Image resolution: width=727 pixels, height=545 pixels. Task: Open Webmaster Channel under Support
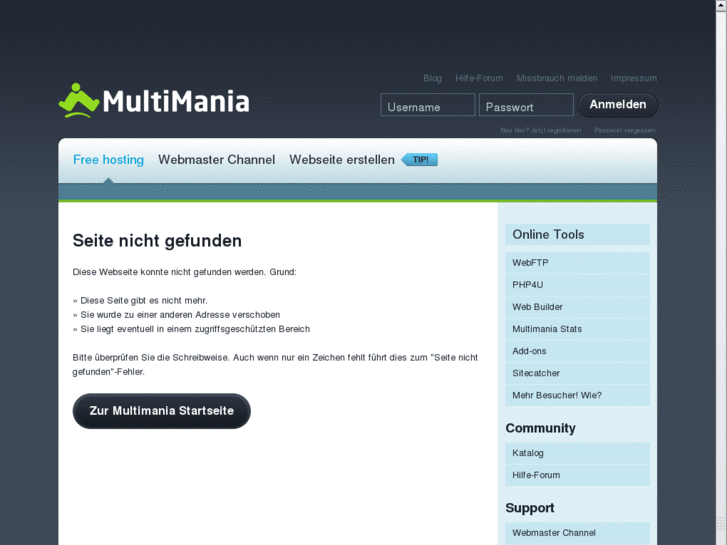(577, 533)
